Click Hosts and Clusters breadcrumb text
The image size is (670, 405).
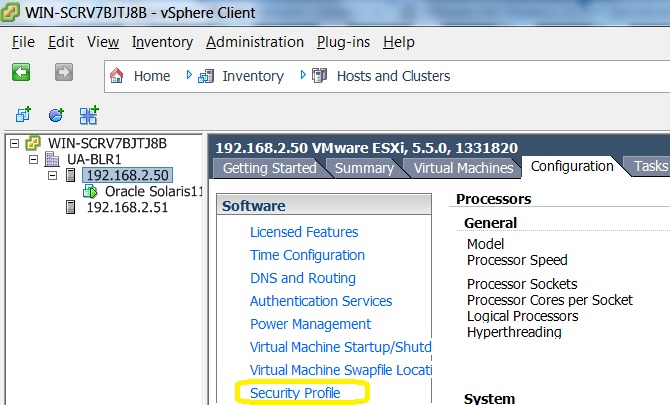click(x=394, y=76)
